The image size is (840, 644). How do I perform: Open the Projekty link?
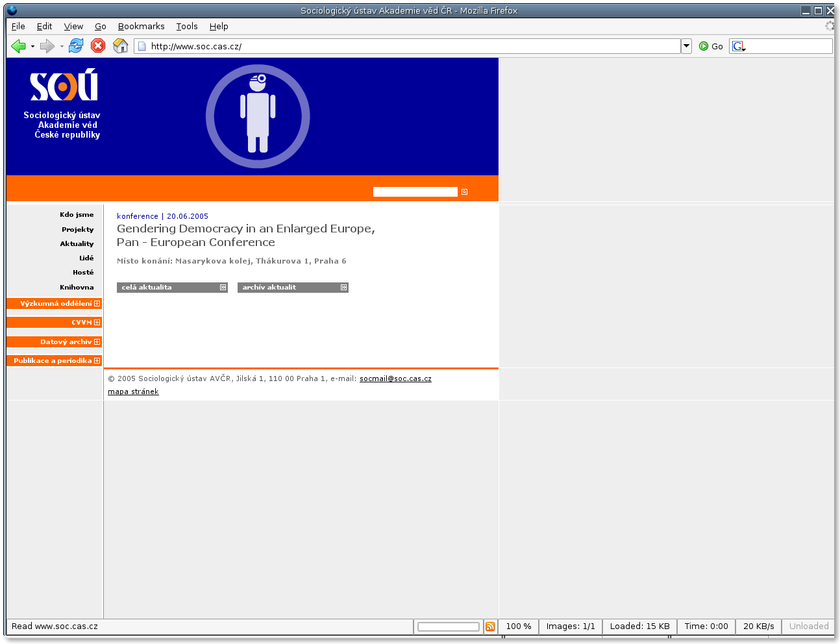[78, 229]
